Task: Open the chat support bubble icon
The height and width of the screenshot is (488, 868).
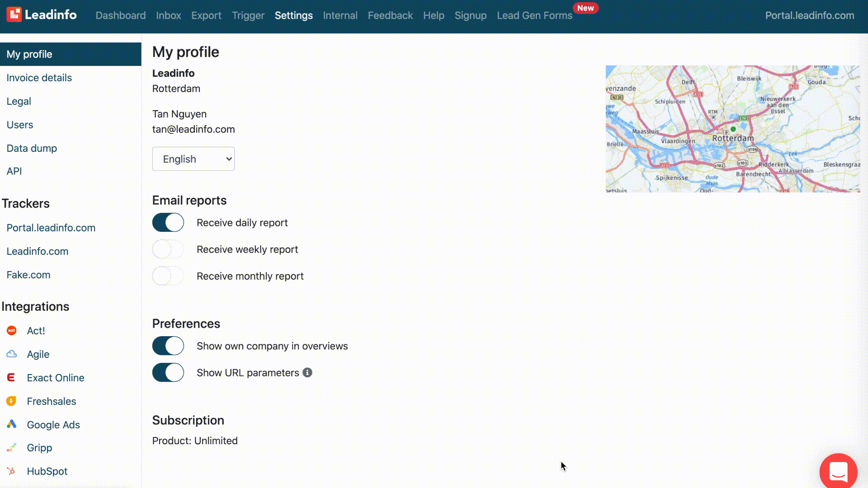Action: [838, 471]
